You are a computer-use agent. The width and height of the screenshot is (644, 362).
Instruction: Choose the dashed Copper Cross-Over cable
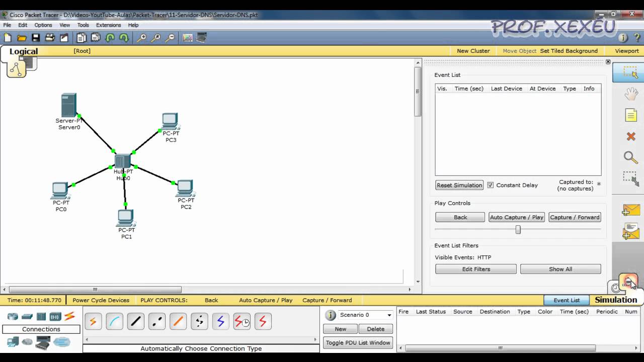pyautogui.click(x=156, y=321)
